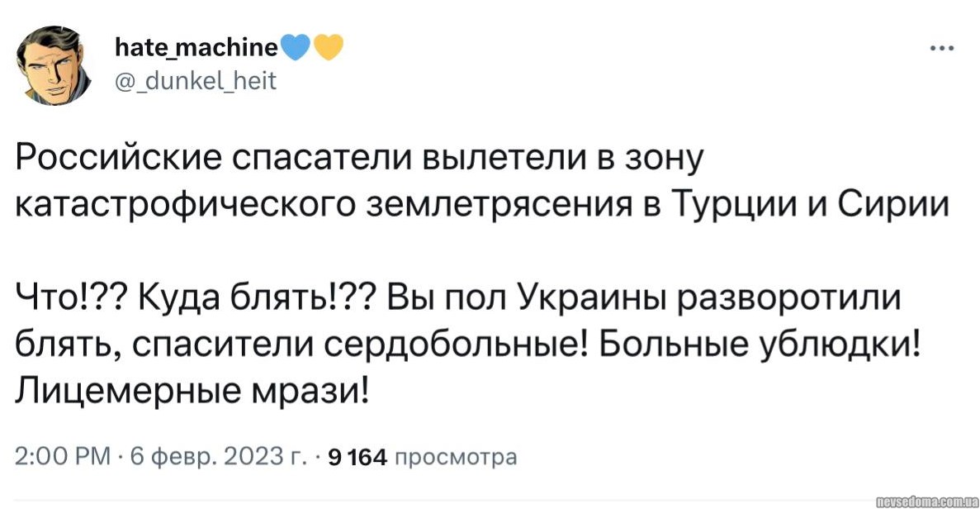Click the 9 164 view count number
The width and height of the screenshot is (980, 509).
tap(357, 457)
